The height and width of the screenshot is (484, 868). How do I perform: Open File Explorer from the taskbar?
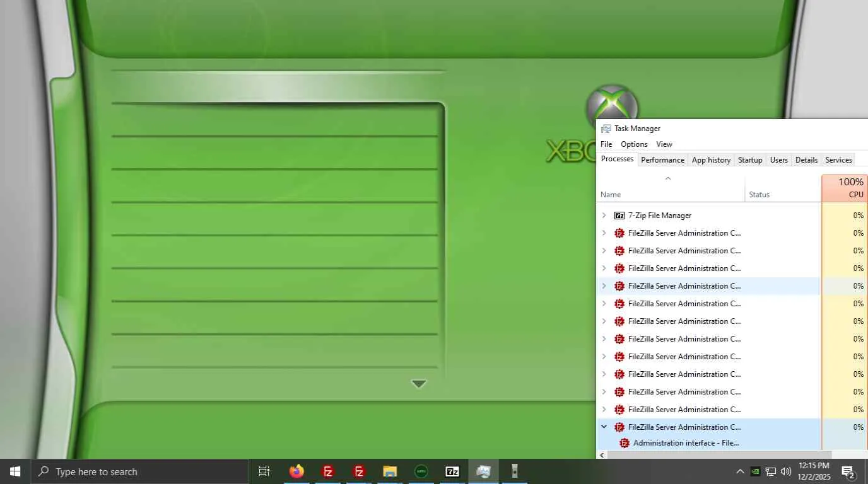(x=390, y=471)
